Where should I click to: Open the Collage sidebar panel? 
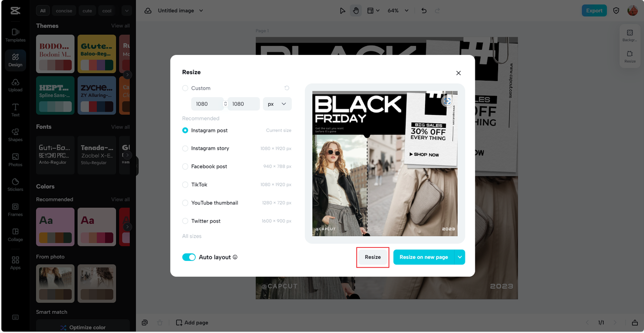click(x=15, y=234)
